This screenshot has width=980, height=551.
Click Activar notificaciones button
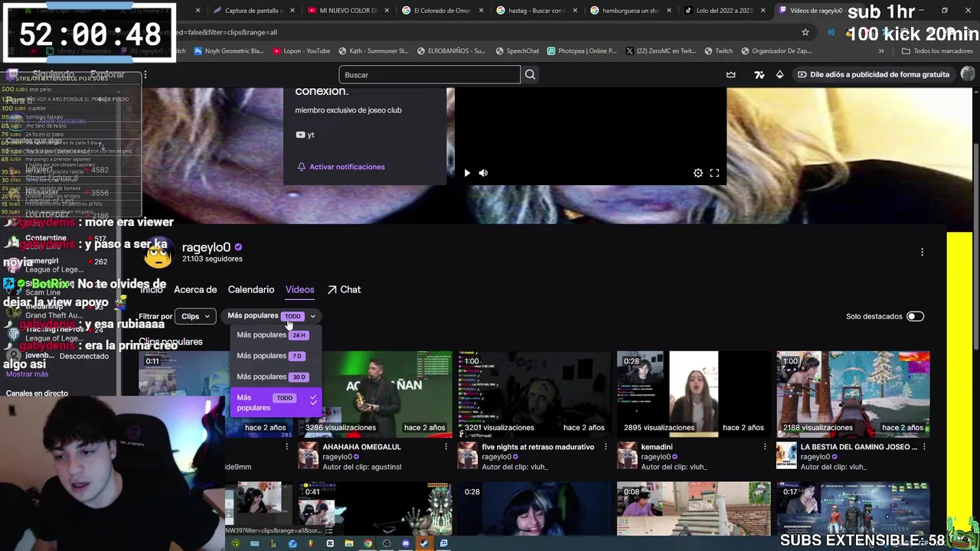(x=341, y=167)
